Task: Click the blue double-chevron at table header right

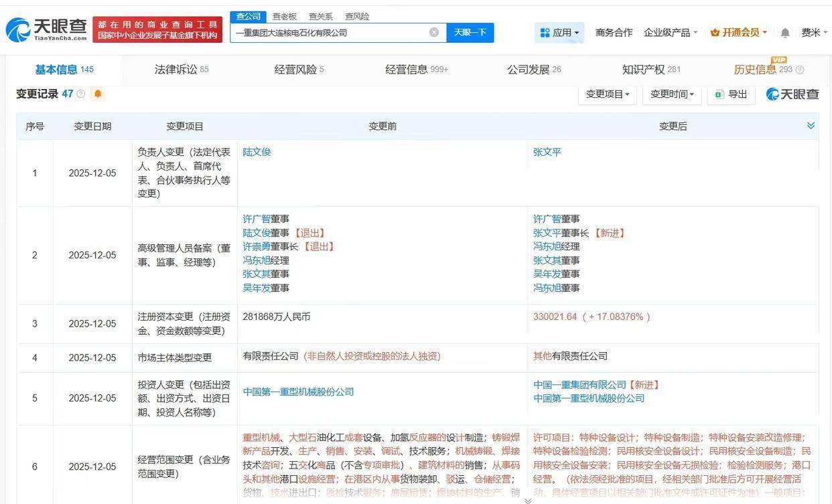Action: (811, 126)
